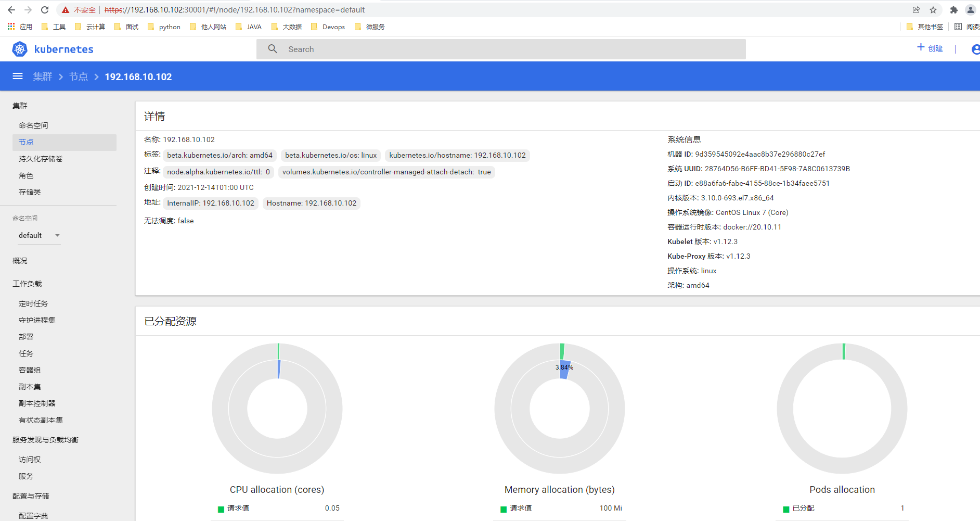The width and height of the screenshot is (980, 521).
Task: Select 节点 in the sidebar
Action: 65,142
